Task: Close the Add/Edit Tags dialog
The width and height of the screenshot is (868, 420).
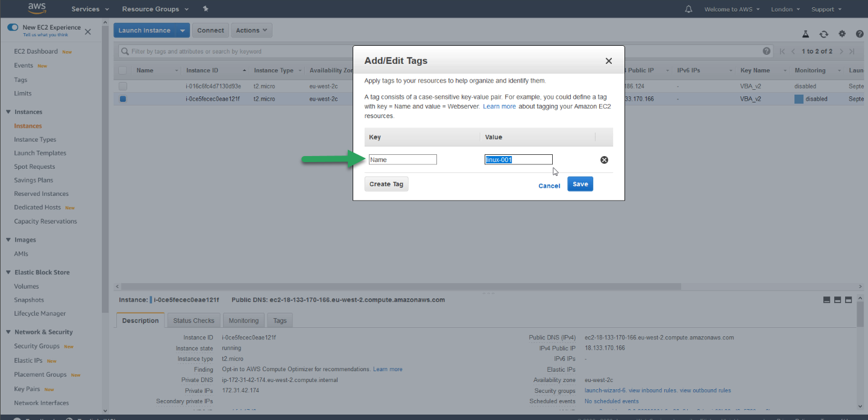Action: point(609,61)
